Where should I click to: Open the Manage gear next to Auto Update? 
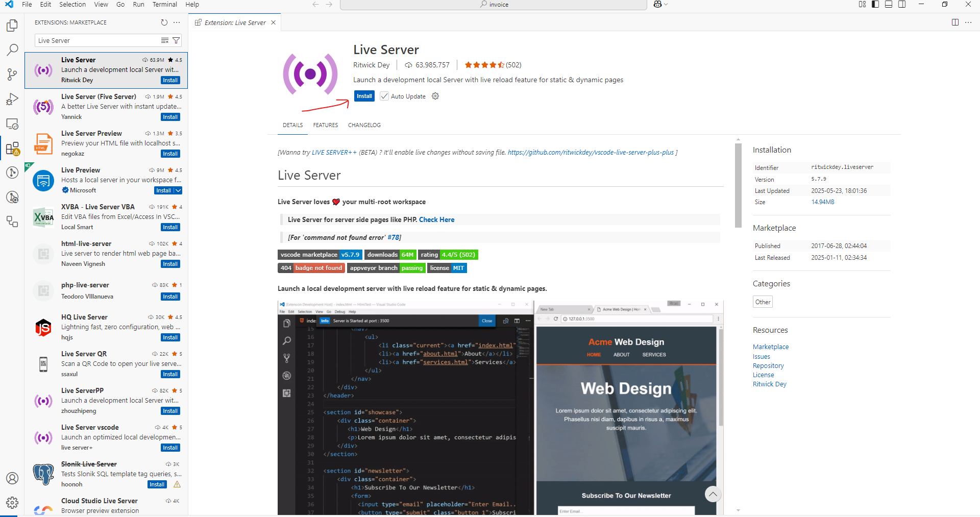(x=435, y=96)
